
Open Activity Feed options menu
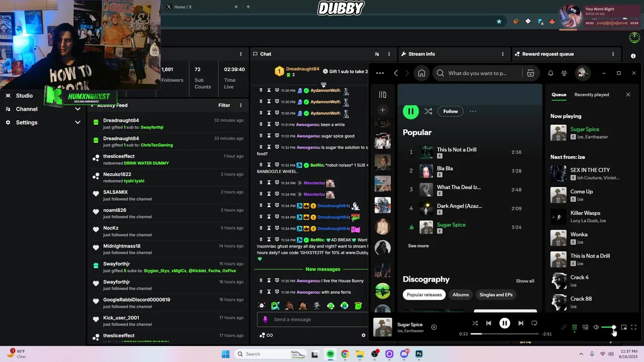coord(240,105)
